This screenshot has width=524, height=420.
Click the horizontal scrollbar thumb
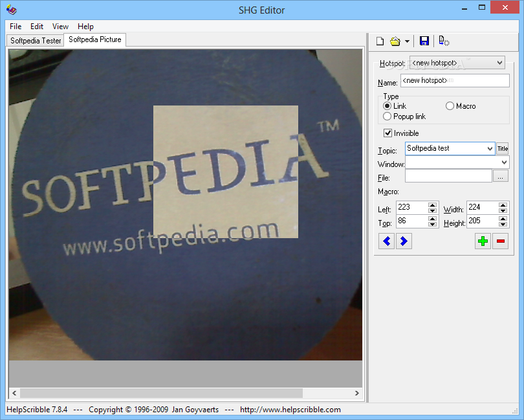[161, 393]
